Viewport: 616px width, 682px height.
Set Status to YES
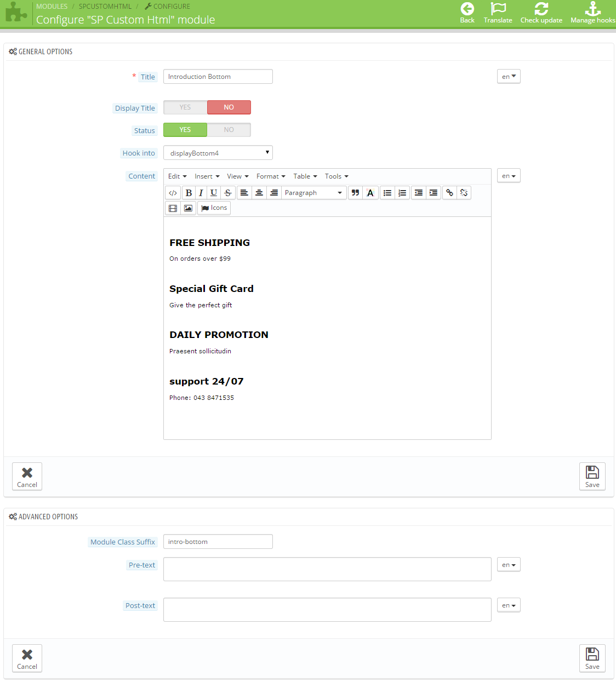[x=185, y=130]
